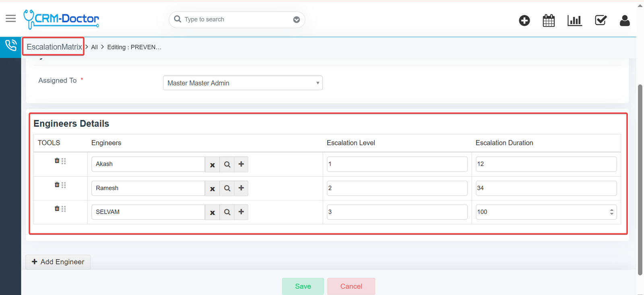This screenshot has width=644, height=295.
Task: Save the escalation matrix record
Action: click(x=303, y=286)
